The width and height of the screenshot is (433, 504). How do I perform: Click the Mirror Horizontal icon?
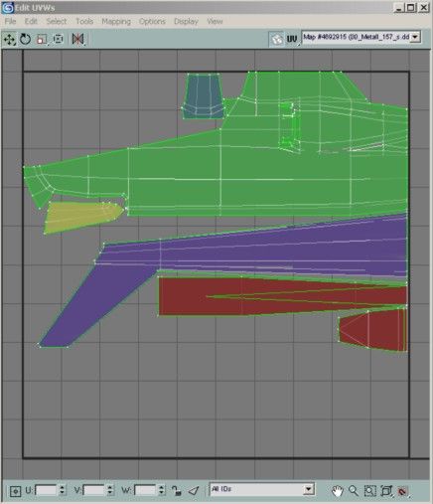(x=77, y=40)
